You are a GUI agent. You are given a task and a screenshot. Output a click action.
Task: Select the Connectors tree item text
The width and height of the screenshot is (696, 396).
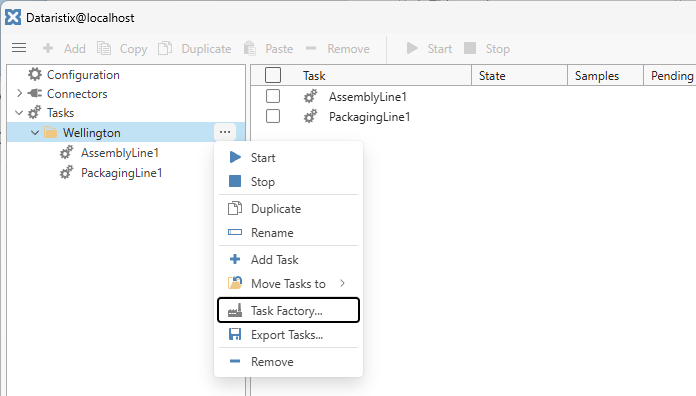[x=77, y=94]
